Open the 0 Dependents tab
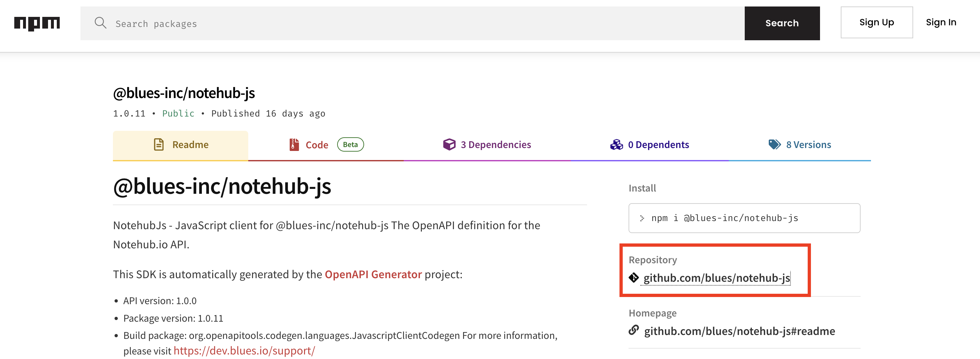This screenshot has height=359, width=980. (658, 145)
